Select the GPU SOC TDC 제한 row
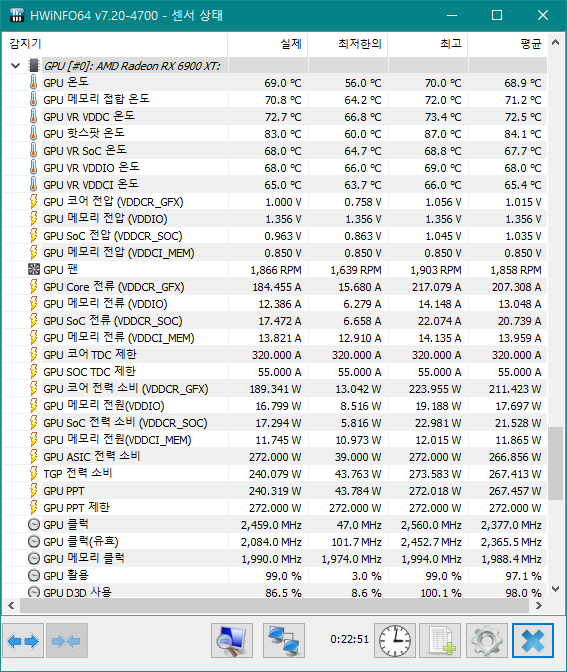Viewport: 567px width, 672px height. [x=275, y=372]
